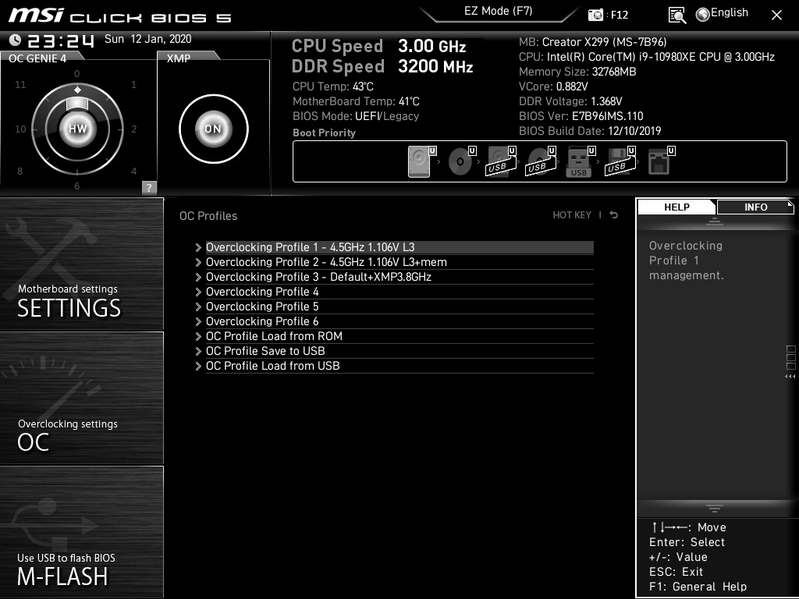799x599 pixels.
Task: Click the help panel scroll-up handle
Action: click(x=714, y=221)
